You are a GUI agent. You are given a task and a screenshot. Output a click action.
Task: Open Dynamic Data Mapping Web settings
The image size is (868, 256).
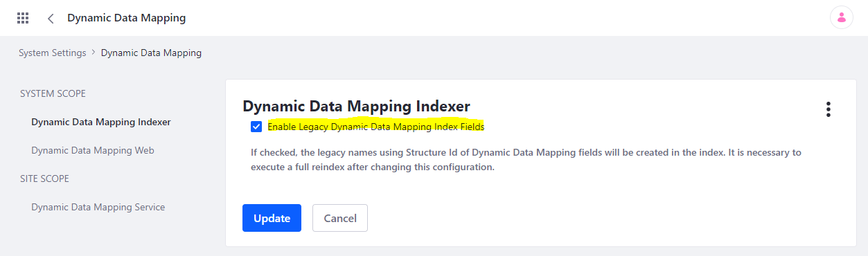point(93,150)
